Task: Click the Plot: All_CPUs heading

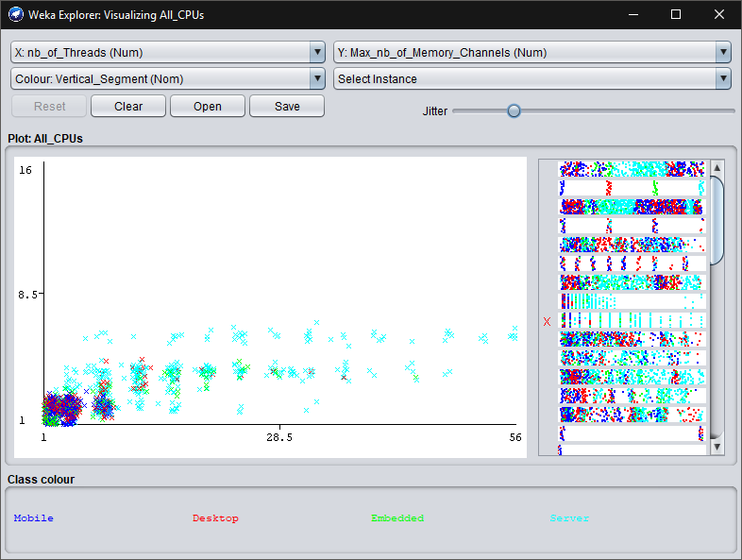Action: 45,139
